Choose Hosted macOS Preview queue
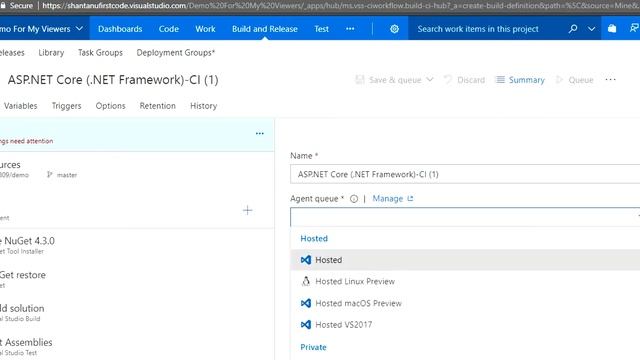The height and width of the screenshot is (360, 640). [465, 303]
